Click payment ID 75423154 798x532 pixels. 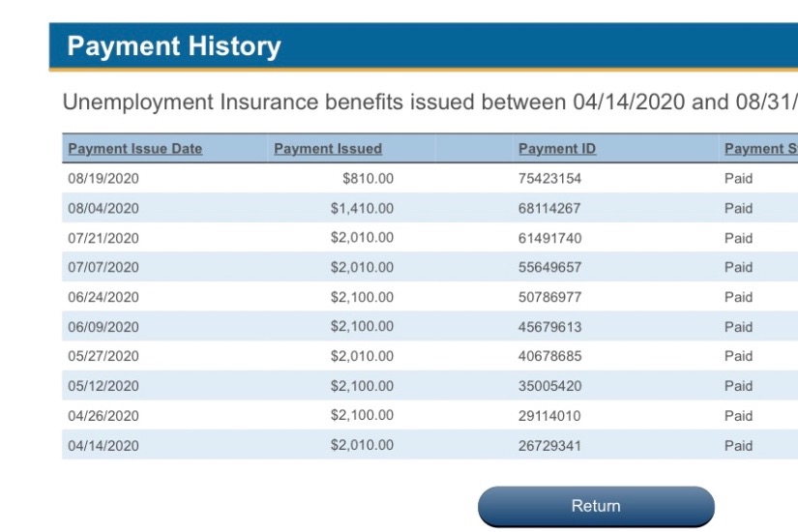pyautogui.click(x=550, y=179)
